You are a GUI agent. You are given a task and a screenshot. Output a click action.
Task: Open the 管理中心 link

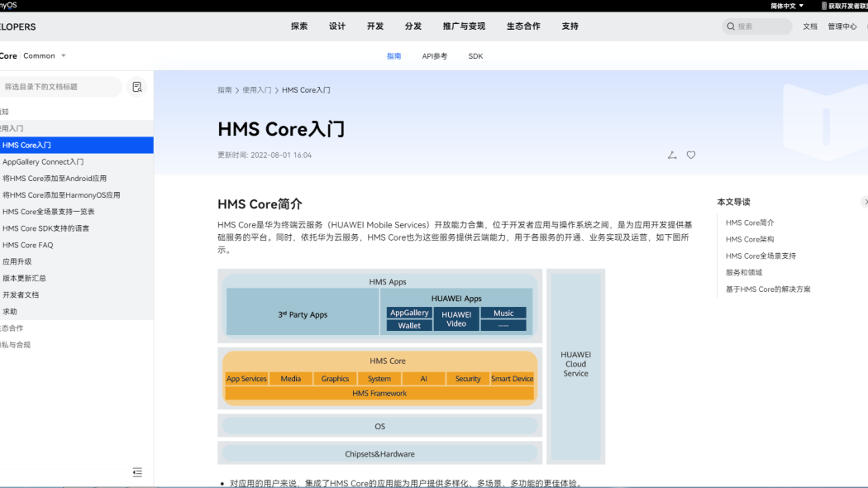point(842,26)
